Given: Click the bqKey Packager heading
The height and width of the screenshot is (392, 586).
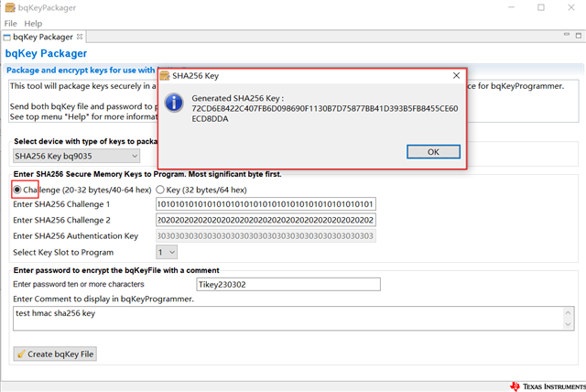Looking at the screenshot, I should click(46, 53).
